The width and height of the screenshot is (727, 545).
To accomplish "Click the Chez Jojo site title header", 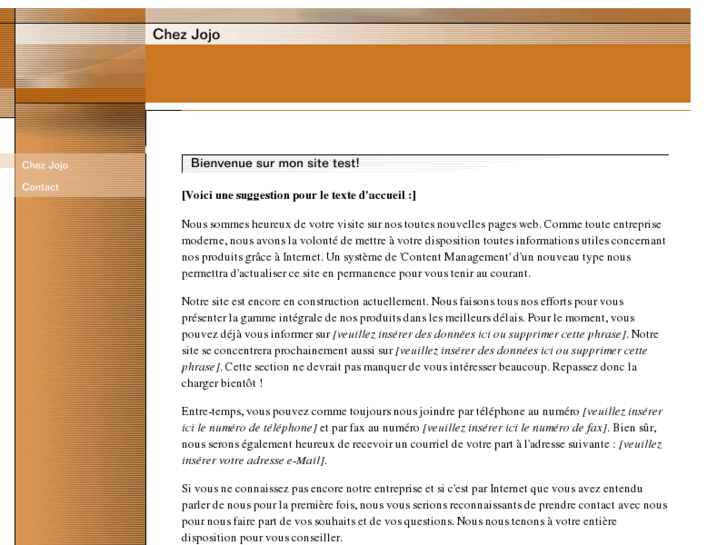I will 186,34.
